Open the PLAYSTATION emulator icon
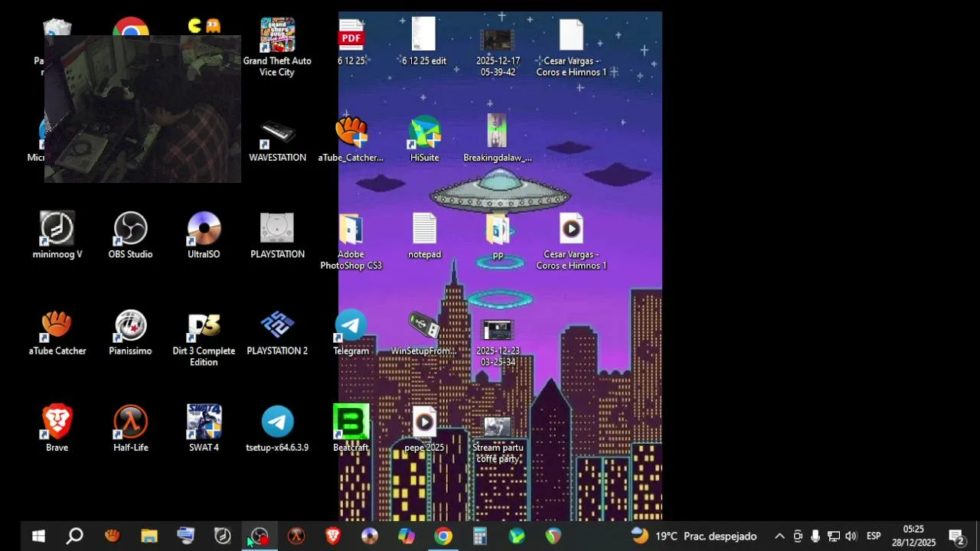This screenshot has height=551, width=980. point(277,236)
